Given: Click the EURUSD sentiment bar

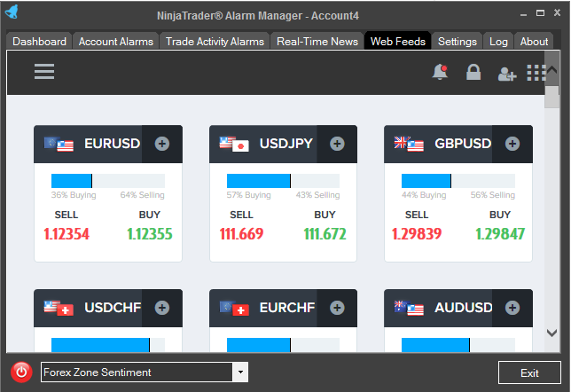Looking at the screenshot, I should pos(108,181).
